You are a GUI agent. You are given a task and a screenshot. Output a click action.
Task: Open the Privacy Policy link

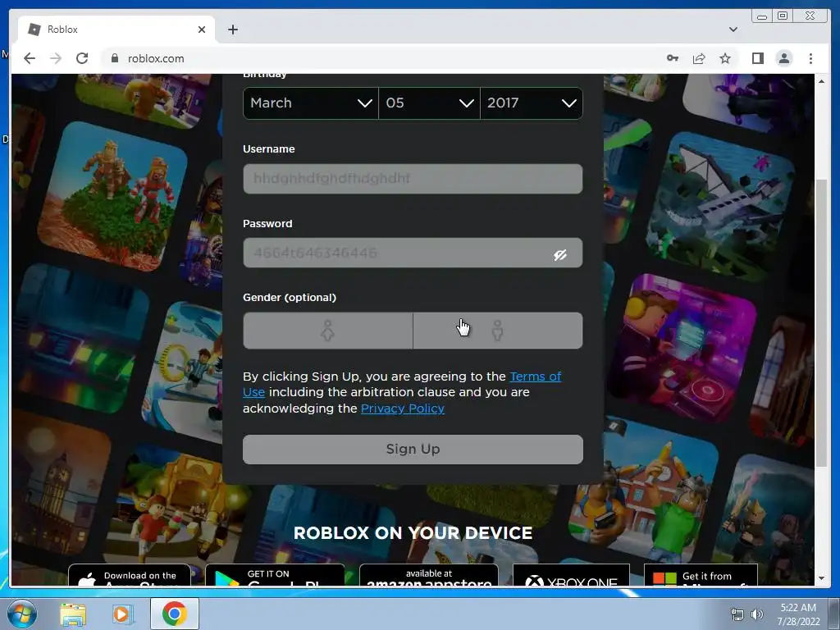(402, 409)
